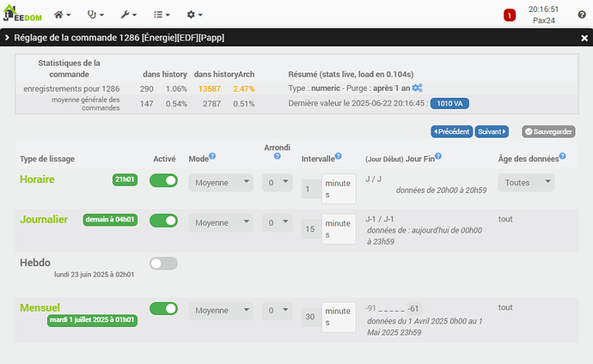Click the purge settings gears icon

tap(417, 88)
